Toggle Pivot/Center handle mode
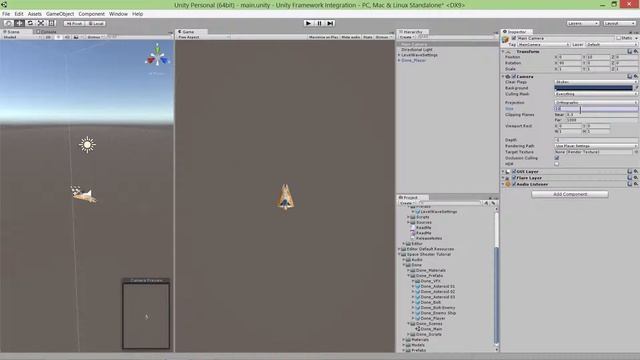This screenshot has height=360, width=640. pyautogui.click(x=74, y=23)
